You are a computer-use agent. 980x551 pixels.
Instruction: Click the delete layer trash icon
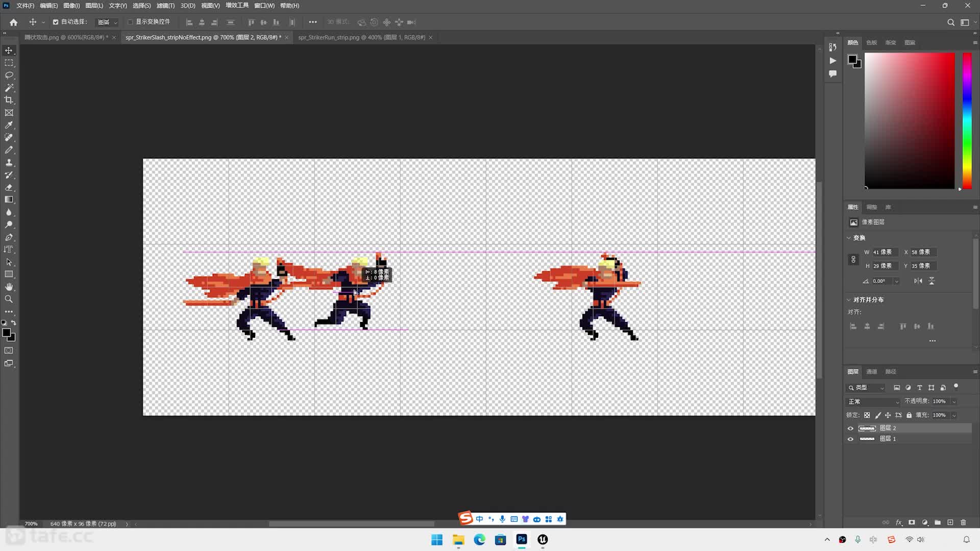point(963,522)
